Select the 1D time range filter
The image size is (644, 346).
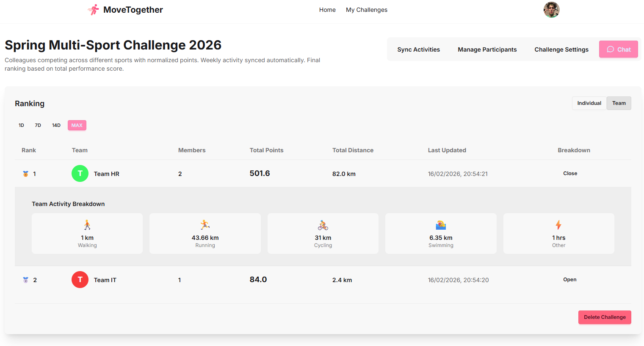[x=21, y=125]
